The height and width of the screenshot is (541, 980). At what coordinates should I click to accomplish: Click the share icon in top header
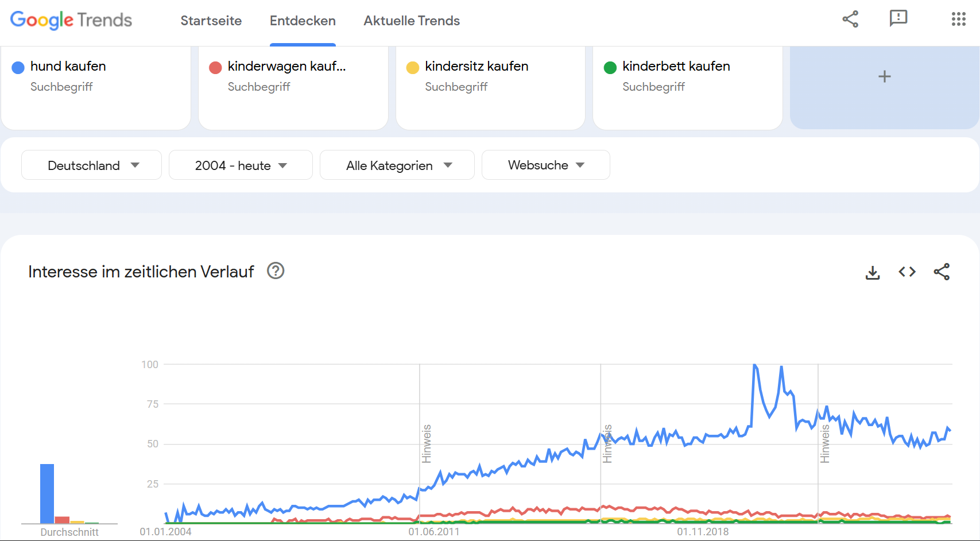[x=850, y=19]
